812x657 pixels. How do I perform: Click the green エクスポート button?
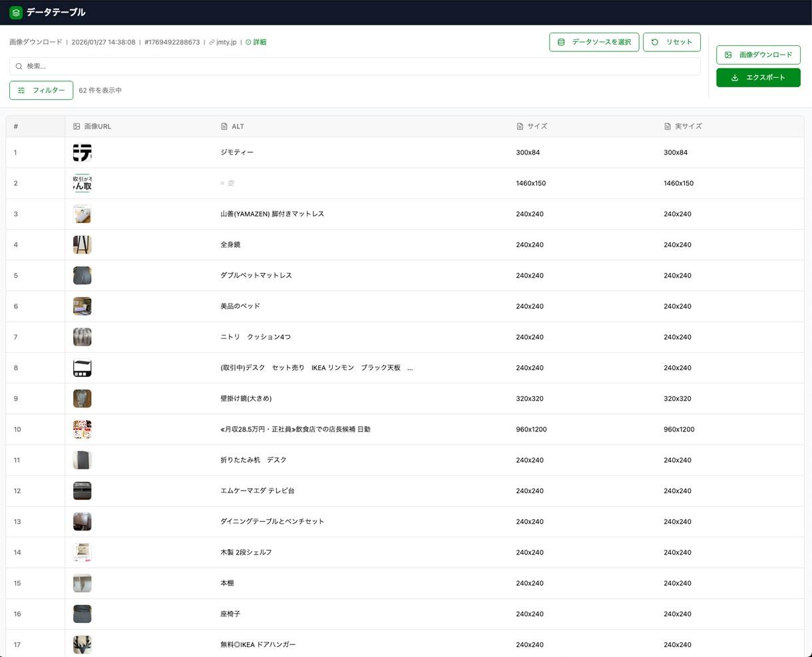click(758, 77)
